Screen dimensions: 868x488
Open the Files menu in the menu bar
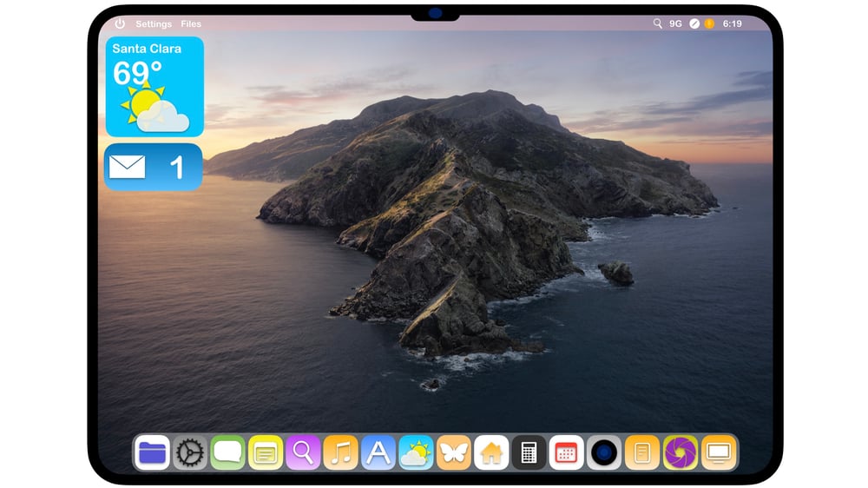[191, 23]
